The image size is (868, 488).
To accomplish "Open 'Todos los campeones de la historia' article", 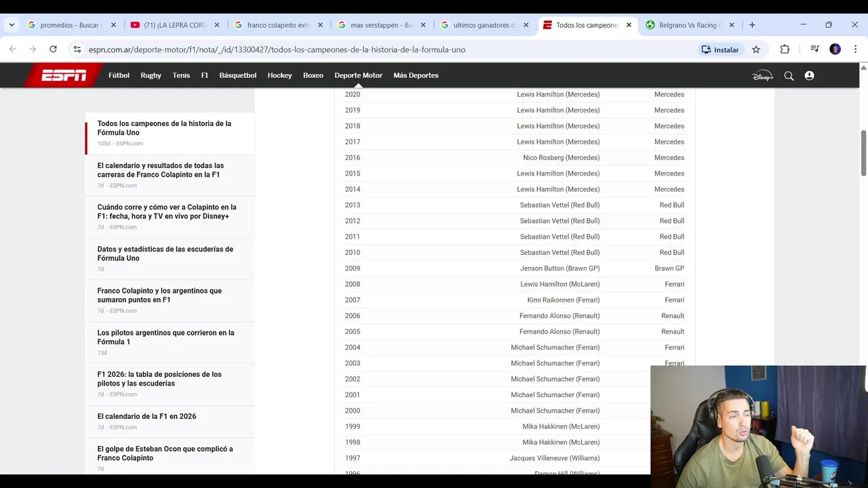I will click(164, 128).
